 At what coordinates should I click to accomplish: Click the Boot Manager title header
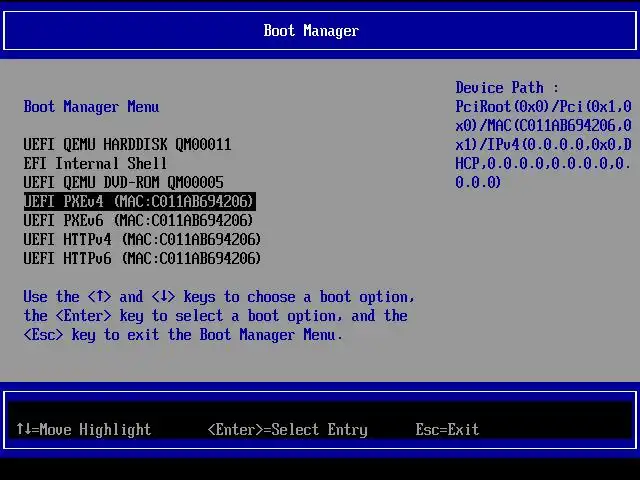tap(311, 31)
